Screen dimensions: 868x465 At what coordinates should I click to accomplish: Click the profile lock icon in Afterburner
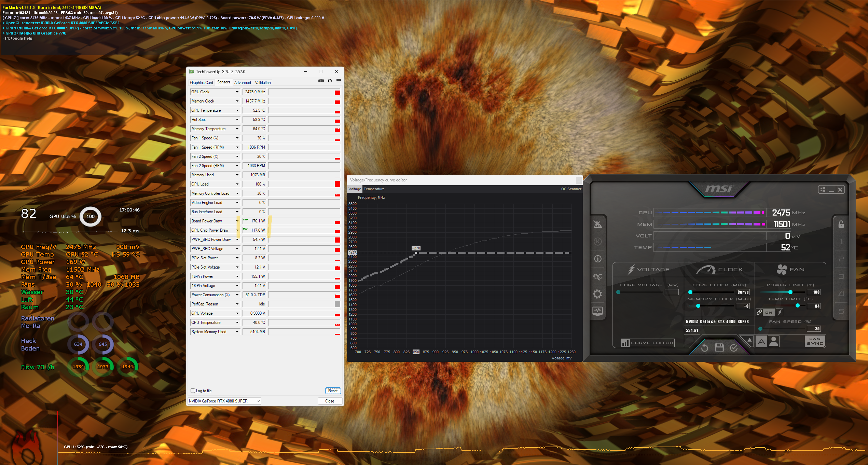click(x=841, y=224)
